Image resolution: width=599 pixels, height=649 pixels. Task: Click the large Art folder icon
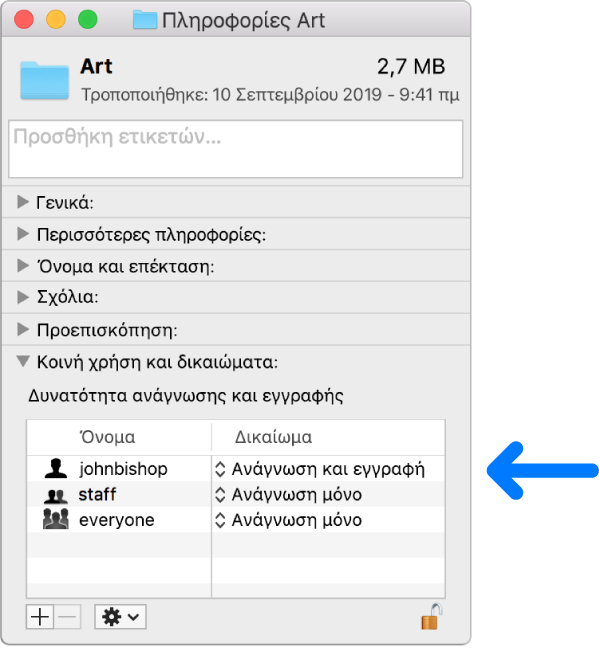(x=44, y=80)
